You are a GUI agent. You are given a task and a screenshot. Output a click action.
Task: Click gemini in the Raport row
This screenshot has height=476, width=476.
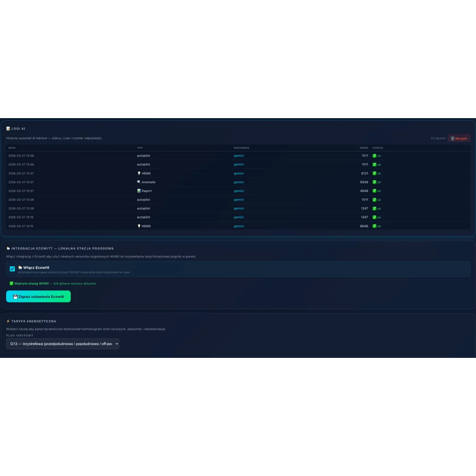tap(238, 191)
